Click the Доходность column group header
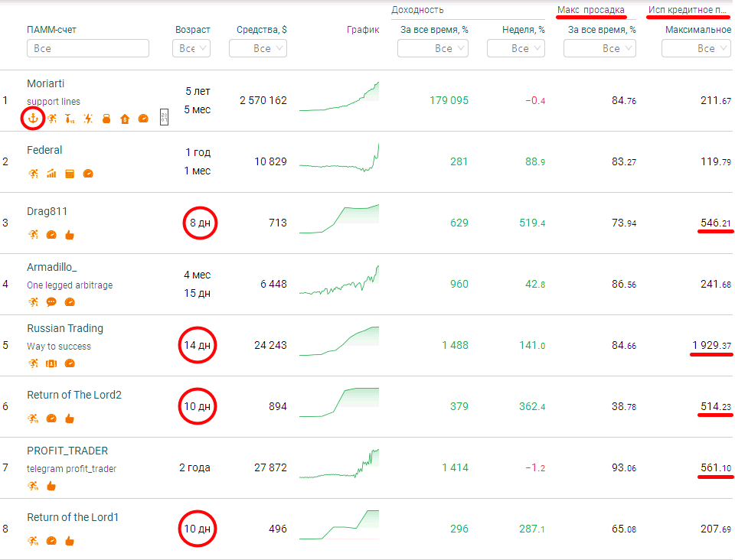The image size is (735, 560). [x=417, y=10]
